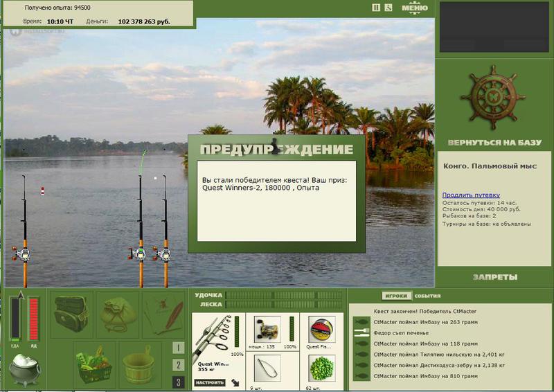Screen dimensions: 554x392
Task: Click Квест закончен! Победитель CtMacter line
Action: pyautogui.click(x=425, y=312)
